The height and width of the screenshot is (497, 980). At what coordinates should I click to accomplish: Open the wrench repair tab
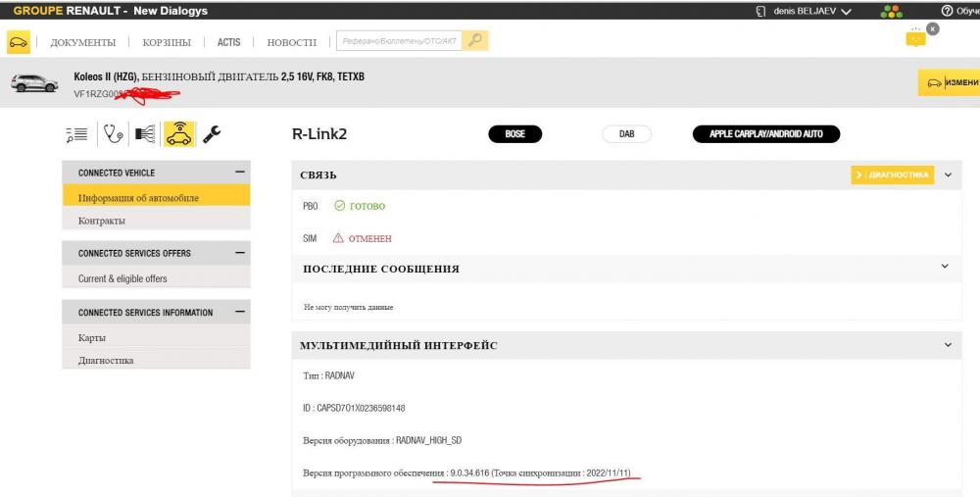click(212, 133)
